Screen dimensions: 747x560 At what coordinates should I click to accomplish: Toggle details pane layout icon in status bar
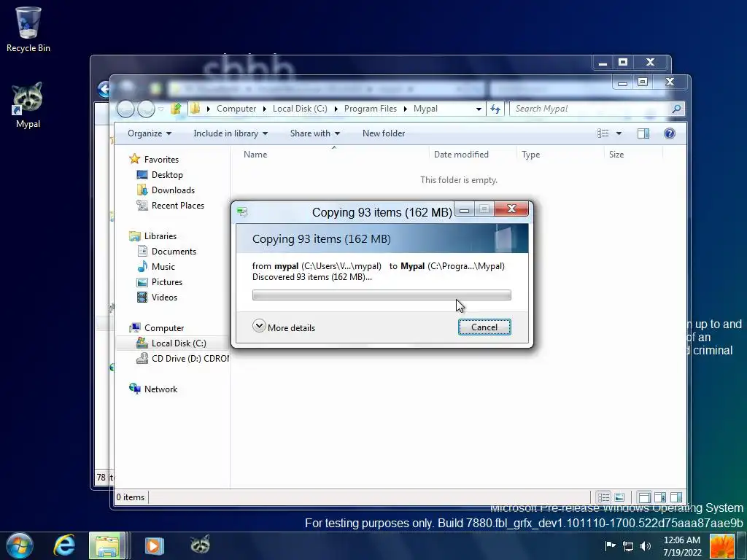pos(659,497)
